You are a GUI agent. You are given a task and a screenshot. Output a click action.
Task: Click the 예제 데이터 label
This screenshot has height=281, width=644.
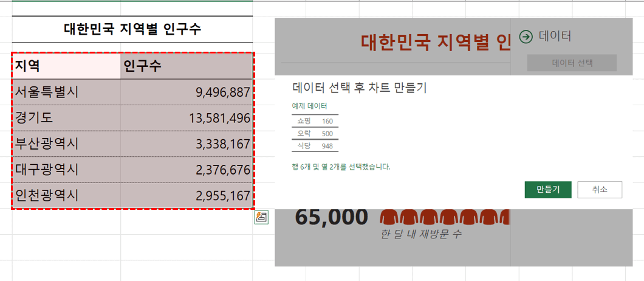click(309, 106)
